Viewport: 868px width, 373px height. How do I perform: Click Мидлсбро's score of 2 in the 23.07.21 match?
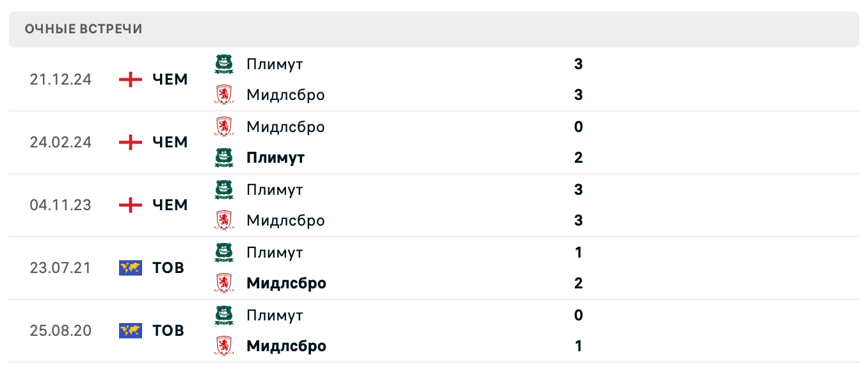(579, 283)
